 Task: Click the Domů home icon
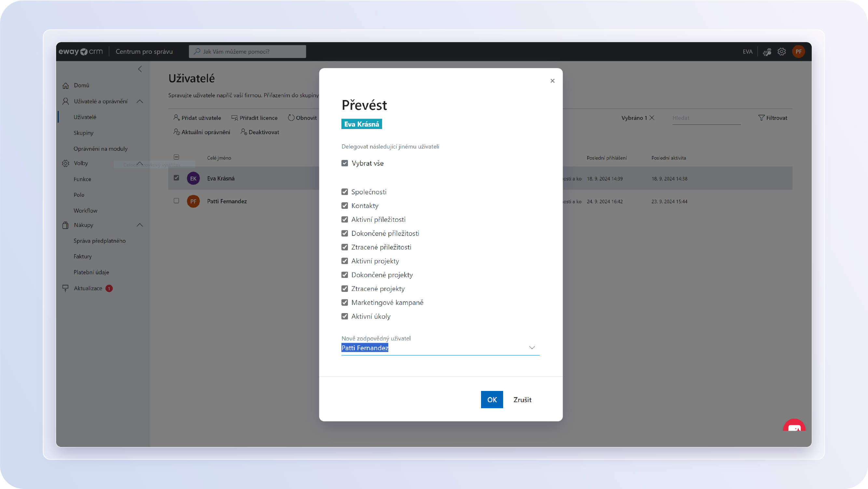[x=66, y=85]
